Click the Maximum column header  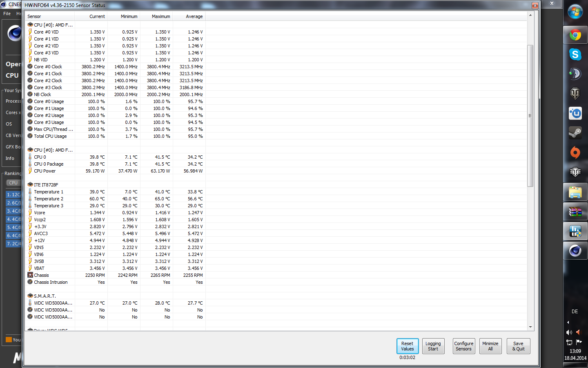click(156, 16)
